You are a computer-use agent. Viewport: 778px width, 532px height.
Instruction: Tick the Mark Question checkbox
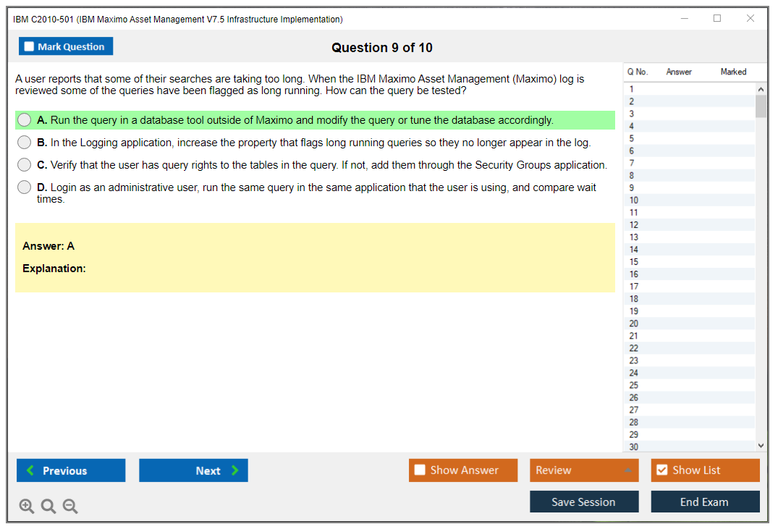(30, 46)
